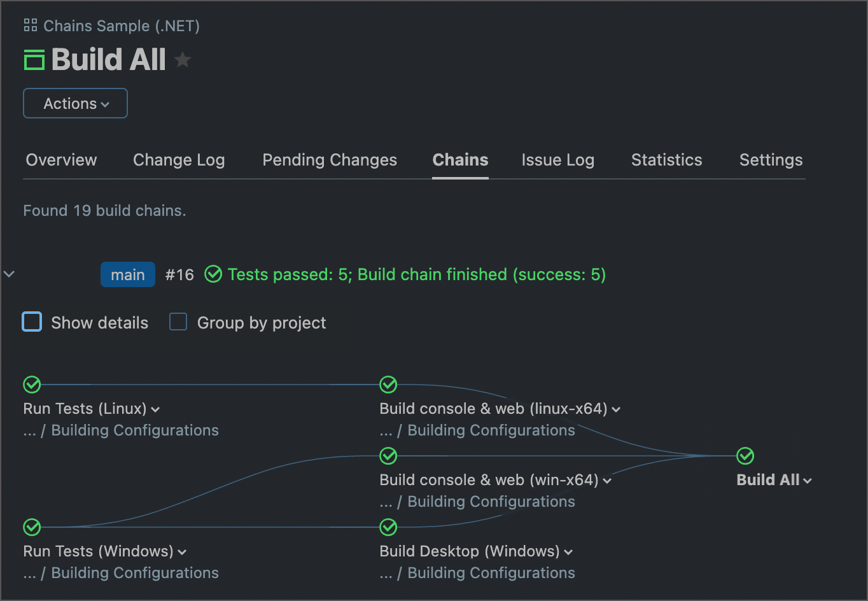Open the Build All node dropdown arrow
The height and width of the screenshot is (601, 868).
click(808, 481)
